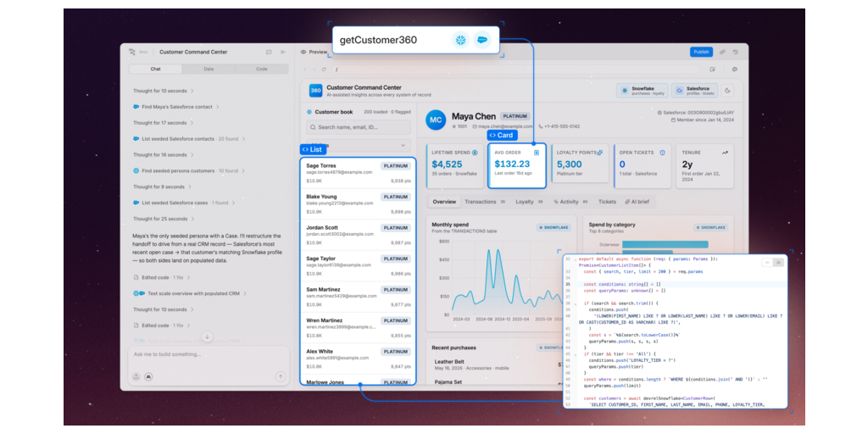Viewport: 868px width, 434px height.
Task: Switch to the Code tab
Action: coord(262,70)
